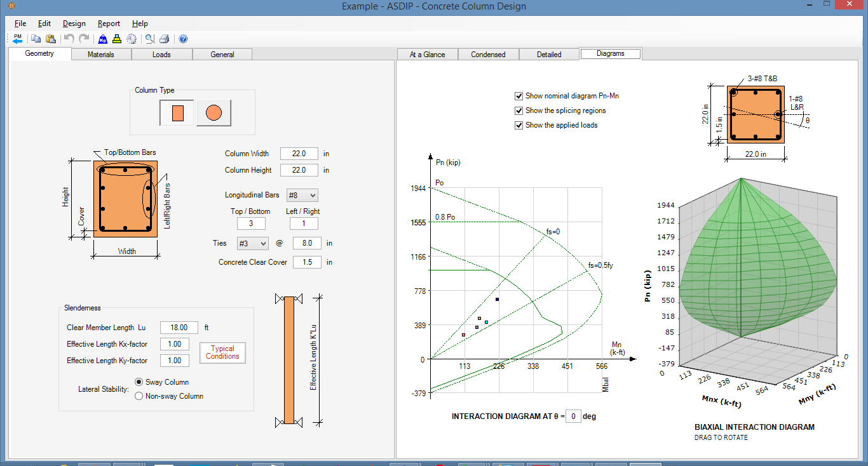Open the Design menu
The image size is (868, 466).
click(74, 23)
